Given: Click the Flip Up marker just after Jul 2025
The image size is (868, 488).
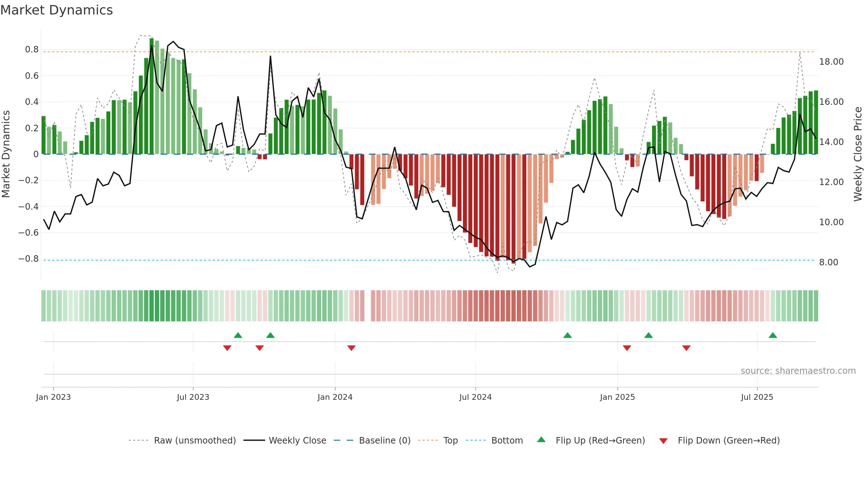Looking at the screenshot, I should 773,335.
